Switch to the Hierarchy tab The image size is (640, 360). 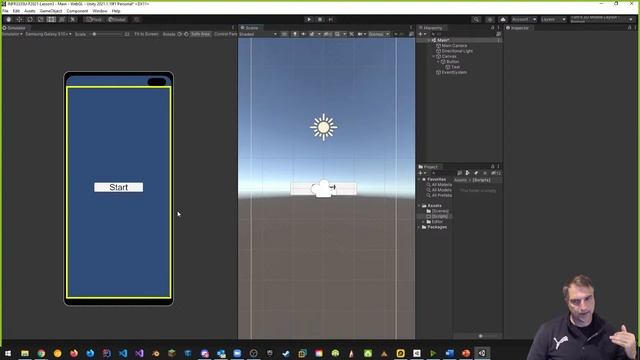click(431, 28)
